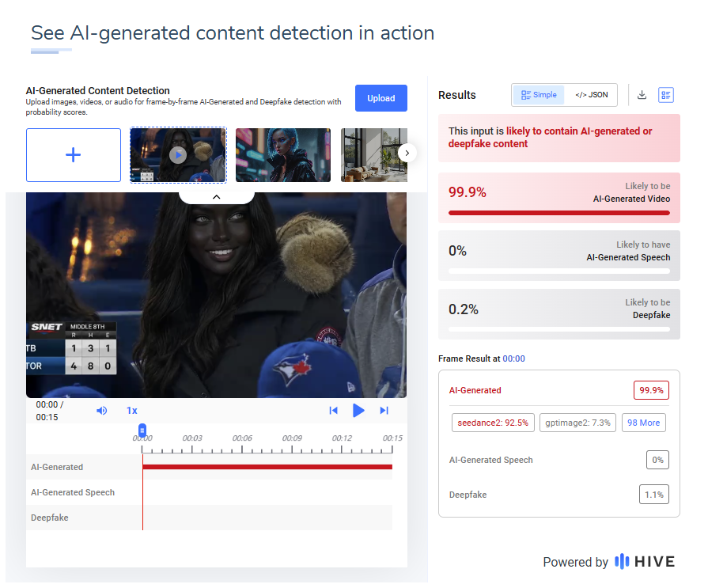Click the 99.9% AI-Generated Video result card
Image resolution: width=708 pixels, height=588 pixels.
559,198
